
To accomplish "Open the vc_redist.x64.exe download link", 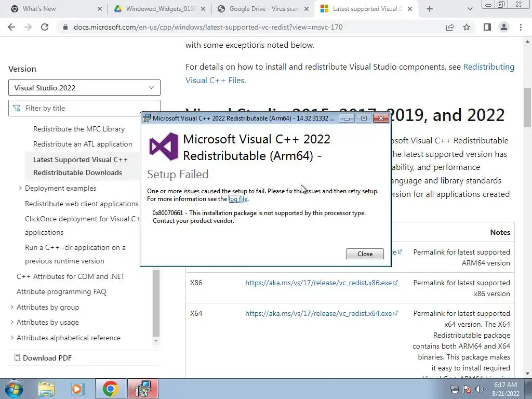I will pyautogui.click(x=321, y=313).
